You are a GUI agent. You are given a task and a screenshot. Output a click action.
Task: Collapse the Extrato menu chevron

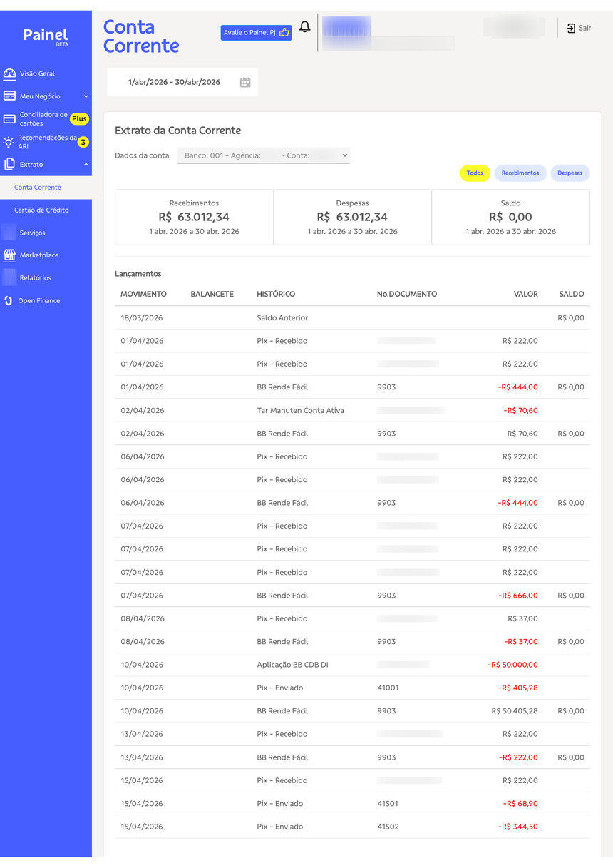pos(86,165)
